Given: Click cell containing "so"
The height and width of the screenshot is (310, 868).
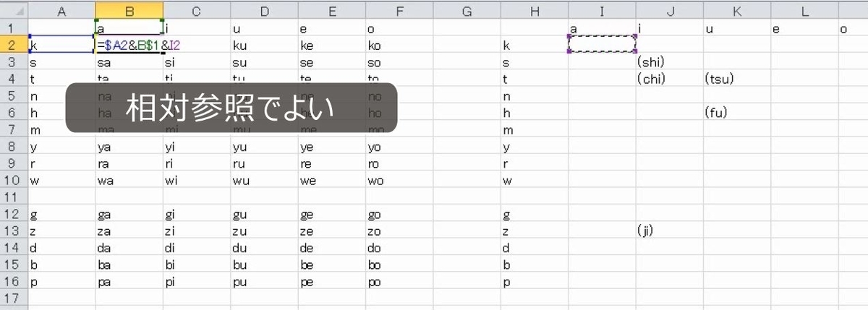Looking at the screenshot, I should point(399,63).
